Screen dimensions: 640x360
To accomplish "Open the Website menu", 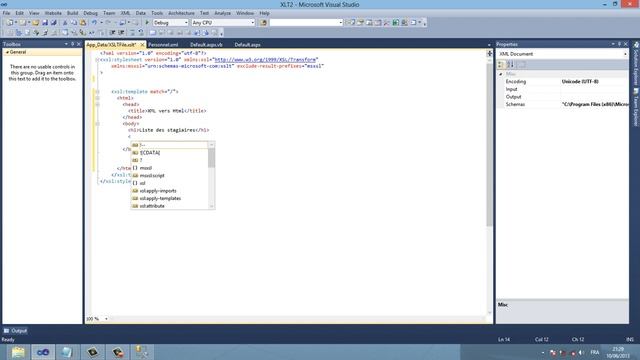I will [x=53, y=13].
